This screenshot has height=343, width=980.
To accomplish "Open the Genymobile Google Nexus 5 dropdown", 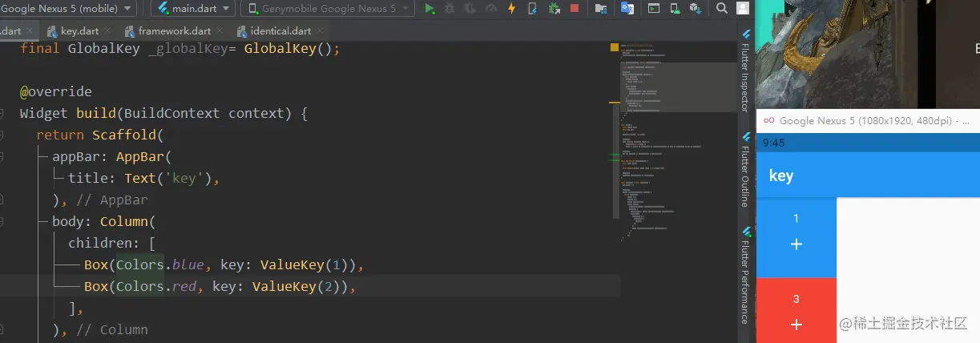I will pyautogui.click(x=328, y=9).
